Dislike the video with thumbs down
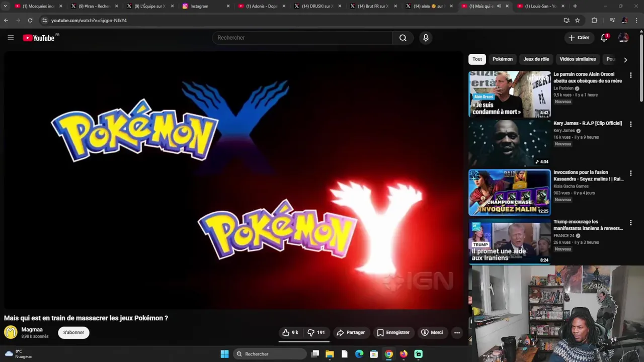 [x=316, y=332]
